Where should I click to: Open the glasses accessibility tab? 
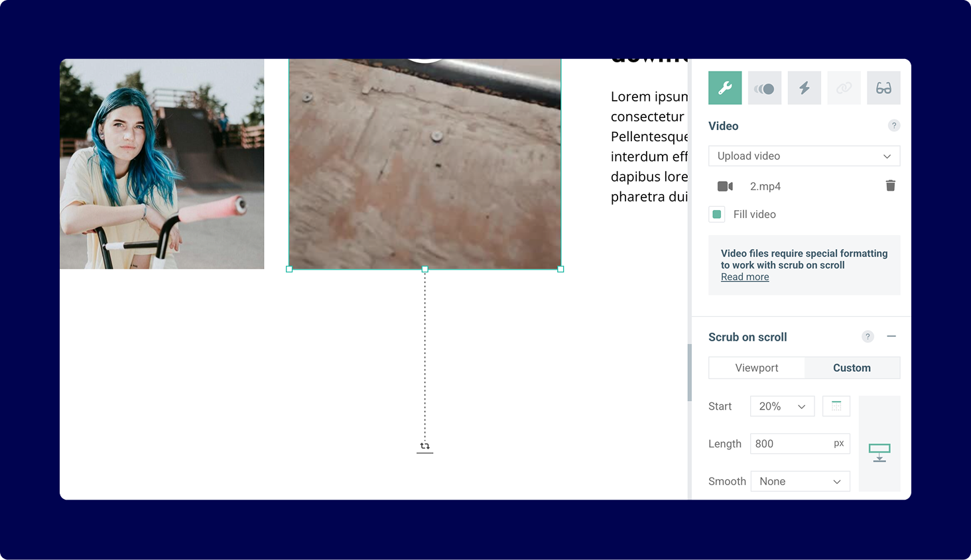pos(883,88)
